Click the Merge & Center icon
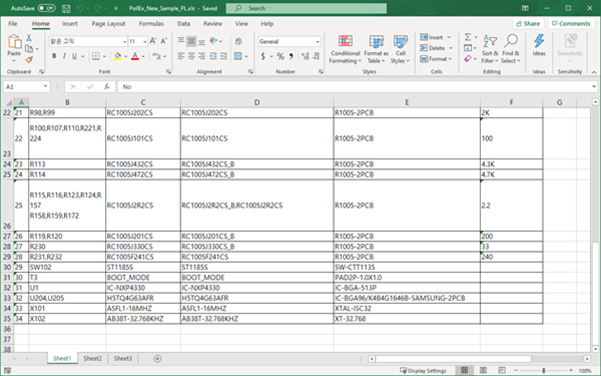The image size is (601, 376). (238, 56)
